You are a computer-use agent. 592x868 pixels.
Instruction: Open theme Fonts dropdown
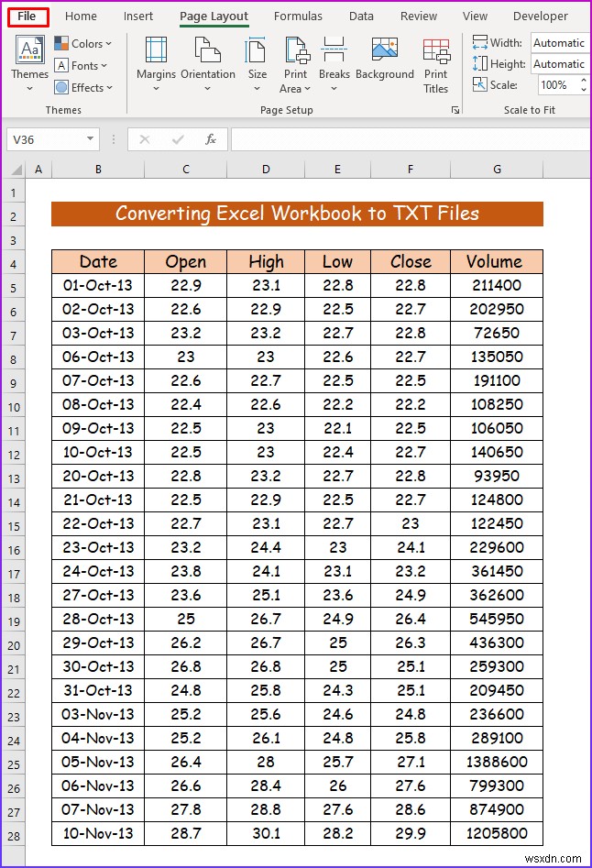pyautogui.click(x=81, y=65)
